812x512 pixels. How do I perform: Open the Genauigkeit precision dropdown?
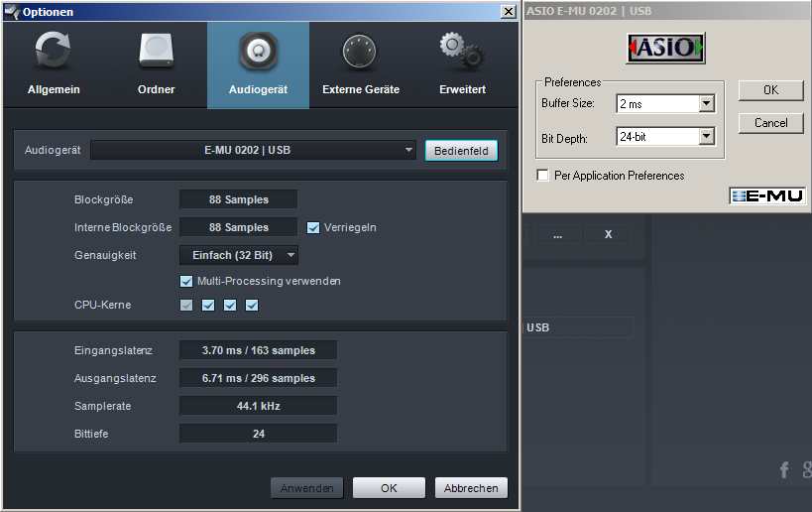(239, 255)
